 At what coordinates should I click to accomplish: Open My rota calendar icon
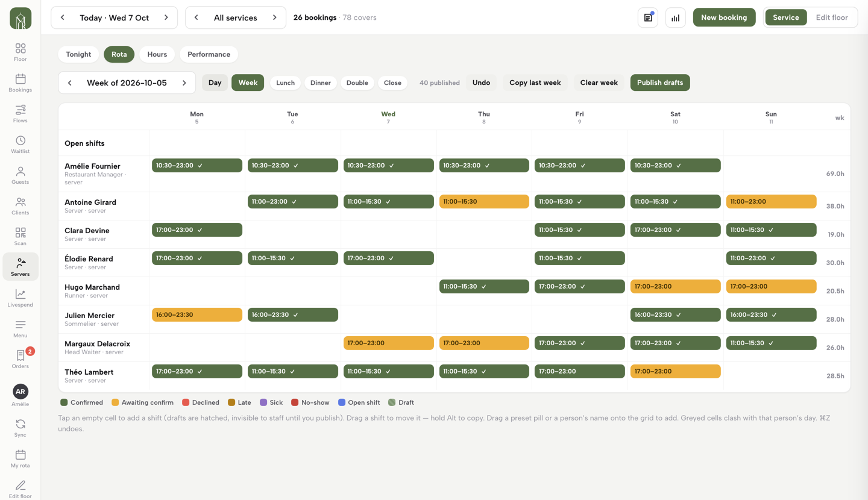point(20,458)
